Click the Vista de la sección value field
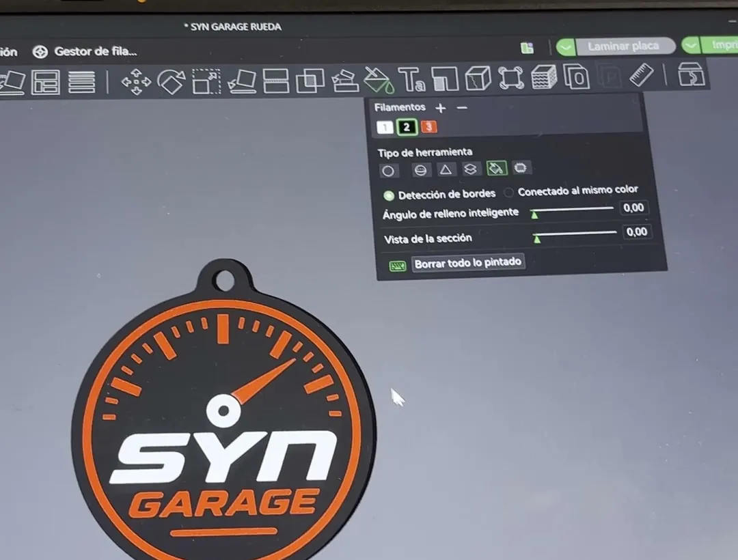The height and width of the screenshot is (560, 738). 637,232
